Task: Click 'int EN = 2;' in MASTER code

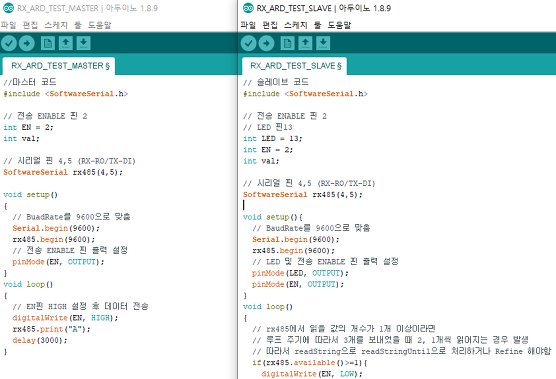Action: click(x=28, y=127)
